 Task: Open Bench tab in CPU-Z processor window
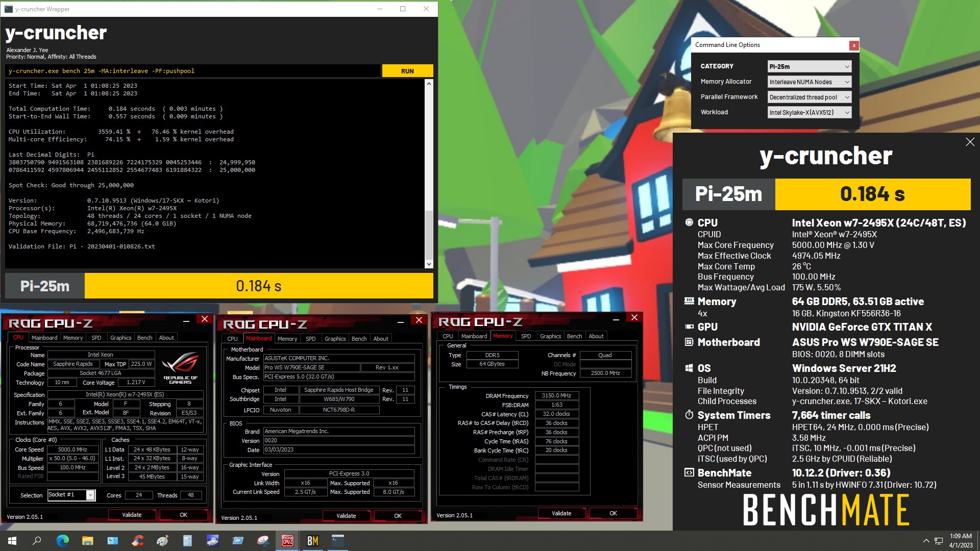(144, 338)
